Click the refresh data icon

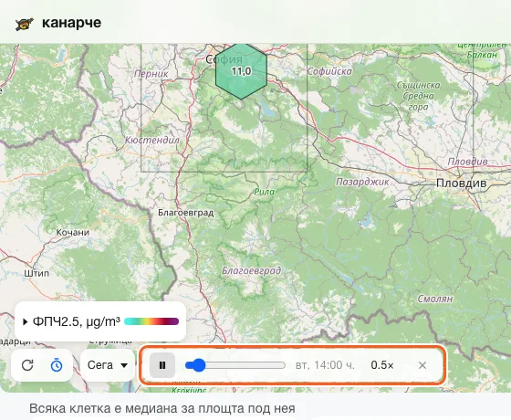pos(27,365)
